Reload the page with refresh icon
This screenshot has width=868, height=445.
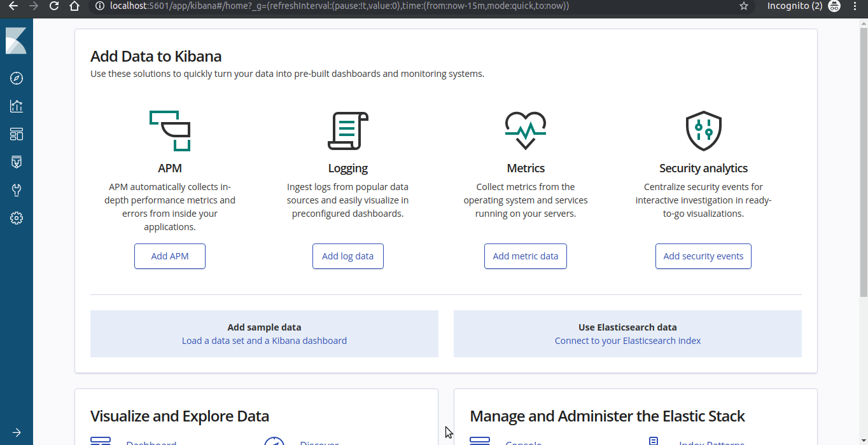(x=54, y=6)
